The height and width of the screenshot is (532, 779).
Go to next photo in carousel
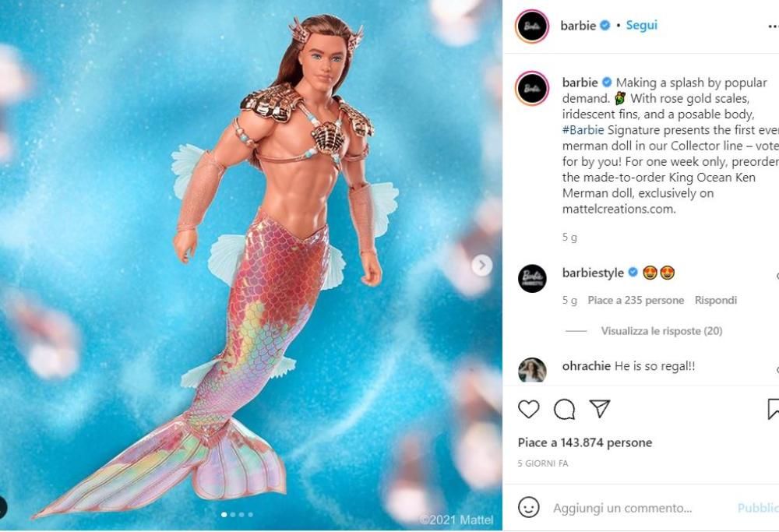481,266
